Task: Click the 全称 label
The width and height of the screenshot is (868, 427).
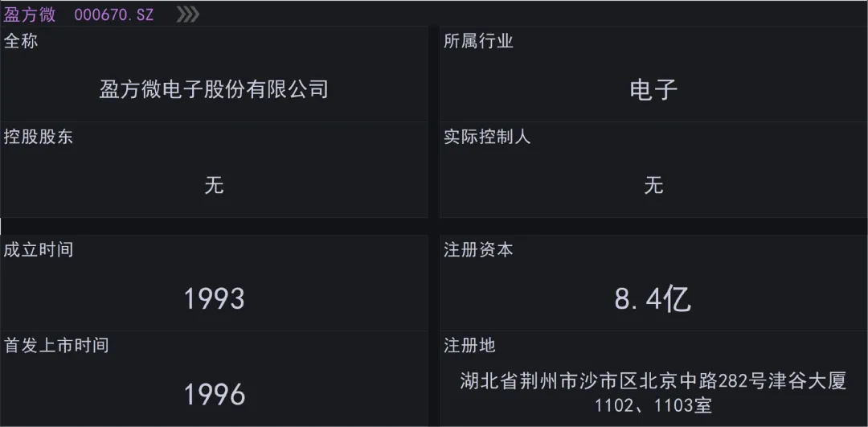Action: coord(21,42)
